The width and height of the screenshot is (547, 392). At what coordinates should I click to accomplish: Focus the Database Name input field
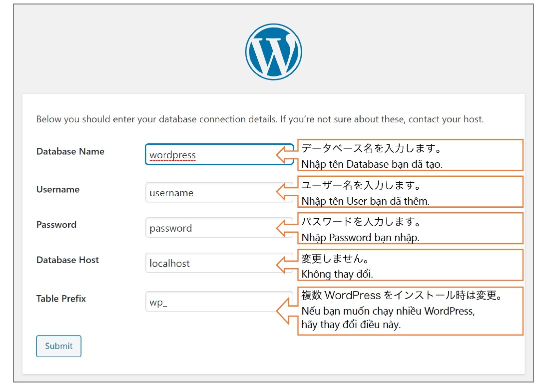click(x=219, y=154)
